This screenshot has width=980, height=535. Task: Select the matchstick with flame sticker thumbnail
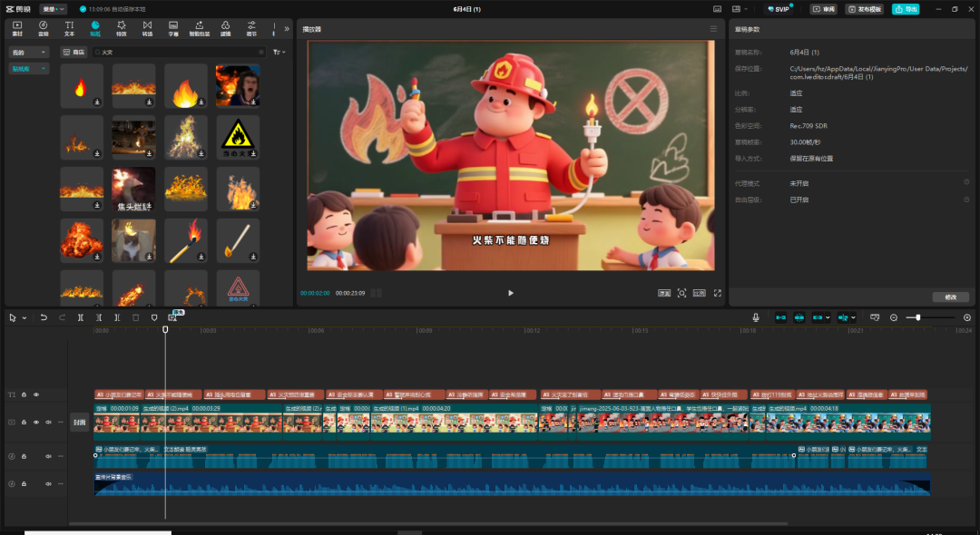click(185, 240)
